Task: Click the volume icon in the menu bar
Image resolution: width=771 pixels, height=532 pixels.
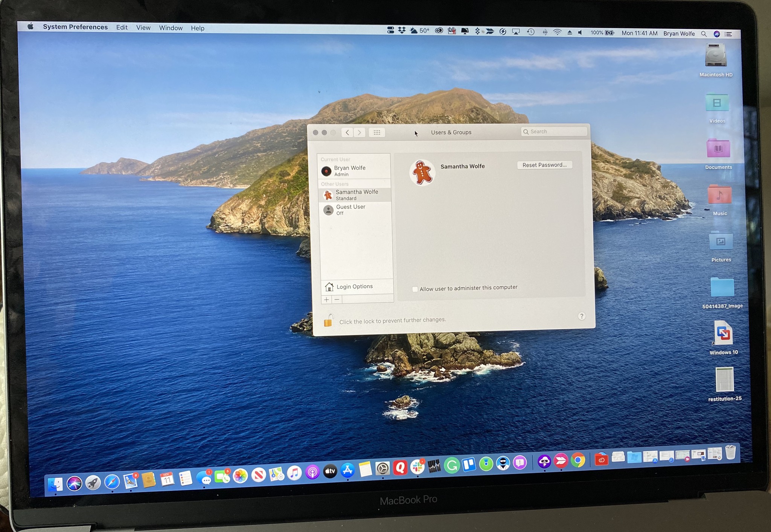Action: click(x=580, y=33)
